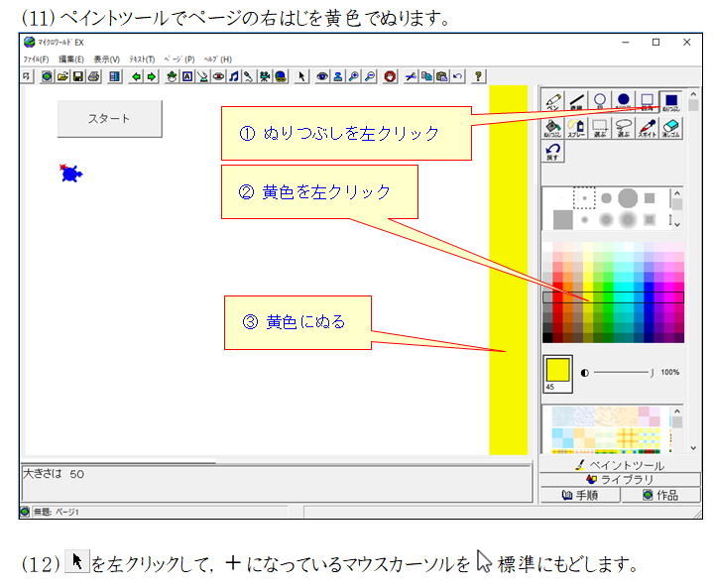This screenshot has height=588, width=713.
Task: Select the eraser (消しゴム) tool
Action: 671,128
